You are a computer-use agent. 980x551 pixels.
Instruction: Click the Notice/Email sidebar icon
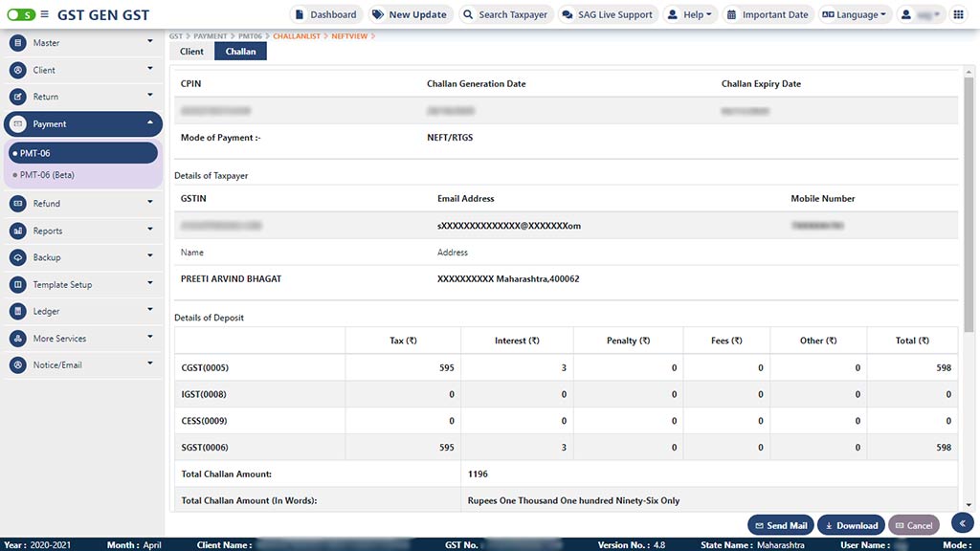coord(17,365)
